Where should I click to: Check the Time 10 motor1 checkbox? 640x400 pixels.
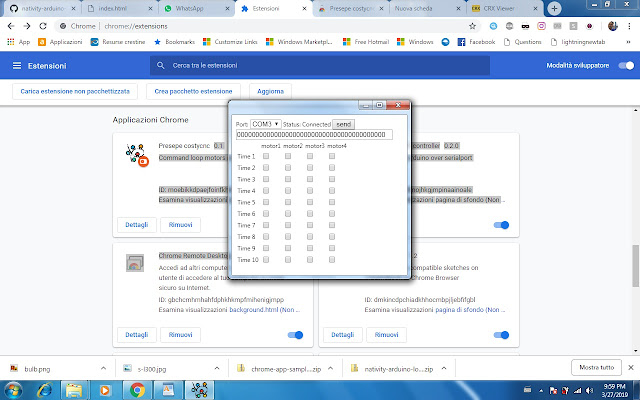click(x=266, y=260)
